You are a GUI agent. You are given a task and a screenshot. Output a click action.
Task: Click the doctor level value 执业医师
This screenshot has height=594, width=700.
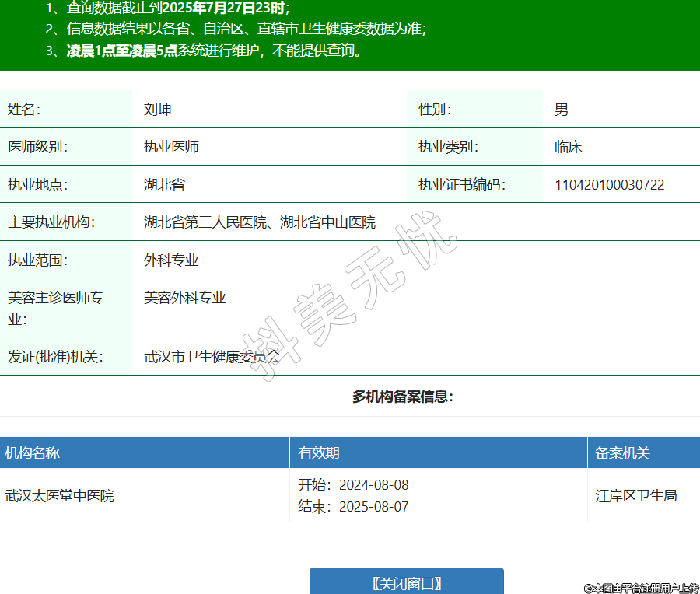(171, 147)
